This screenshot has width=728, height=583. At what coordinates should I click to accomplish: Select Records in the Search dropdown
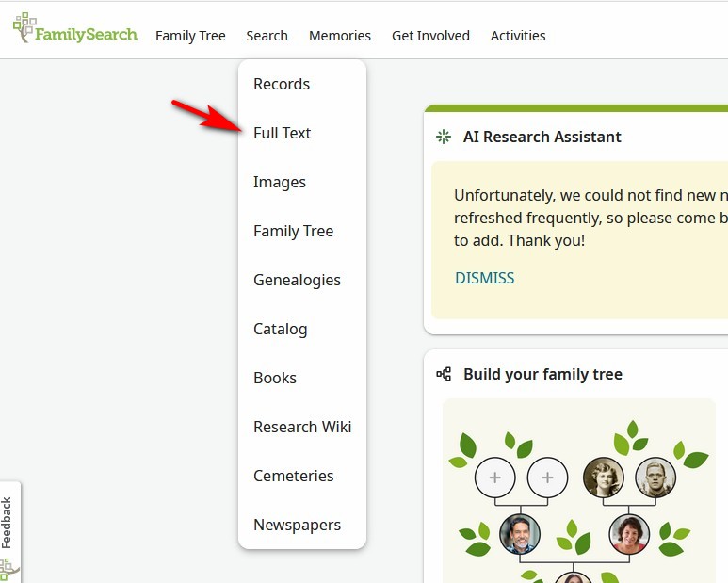(282, 84)
